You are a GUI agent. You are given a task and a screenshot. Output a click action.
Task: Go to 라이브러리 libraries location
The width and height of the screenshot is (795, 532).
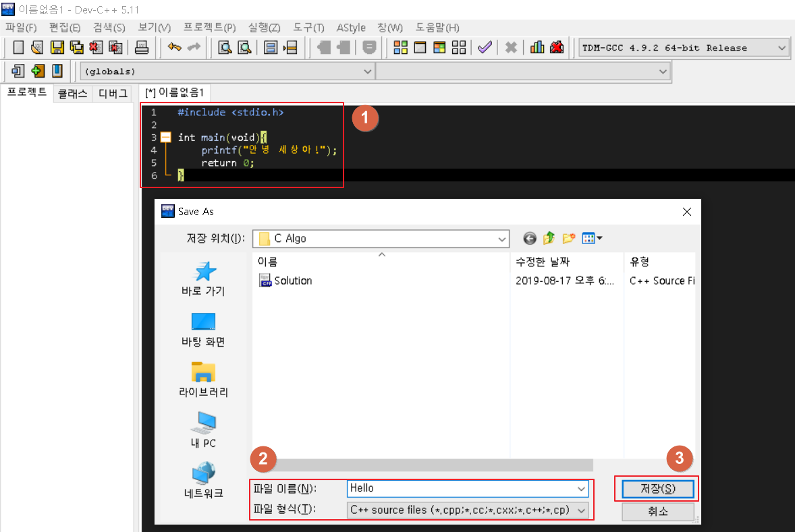coord(203,380)
